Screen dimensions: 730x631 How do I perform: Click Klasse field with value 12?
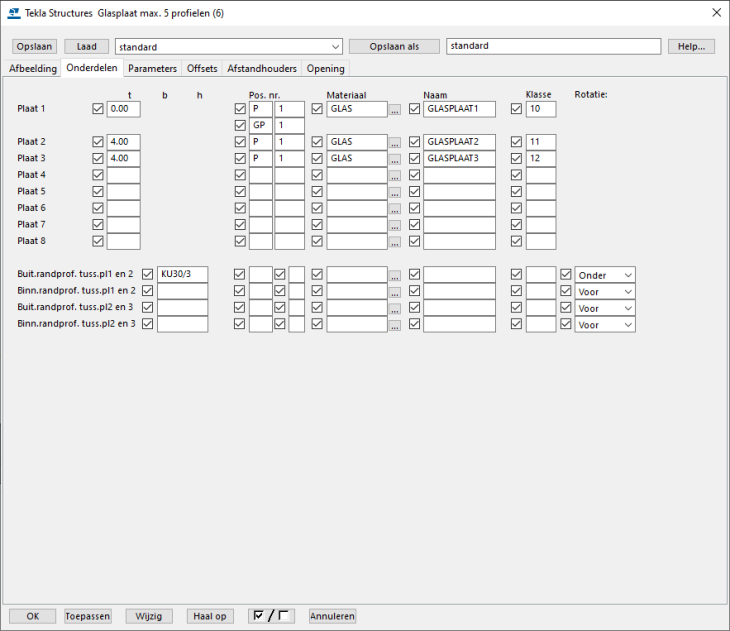(x=541, y=158)
